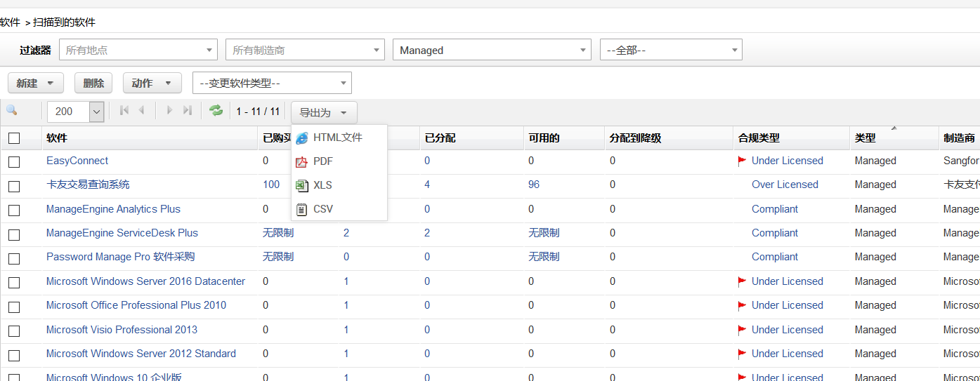Click red flag beside EasyConnect Under Licensed
The height and width of the screenshot is (381, 980).
pos(742,161)
